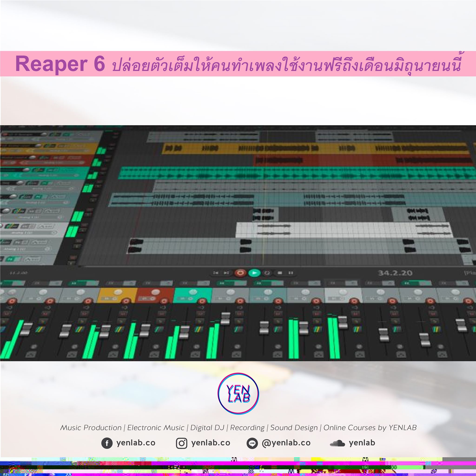
Task: Click the LINE icon in the footer
Action: point(252,443)
